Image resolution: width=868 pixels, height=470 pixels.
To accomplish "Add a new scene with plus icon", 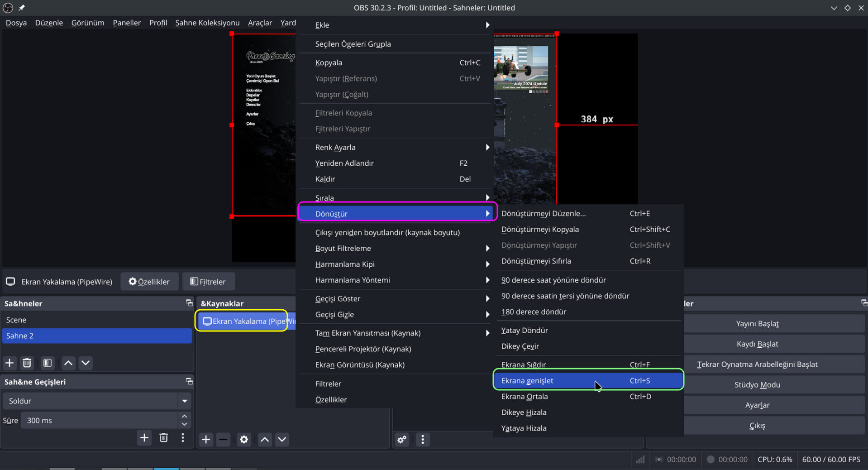I will point(10,363).
